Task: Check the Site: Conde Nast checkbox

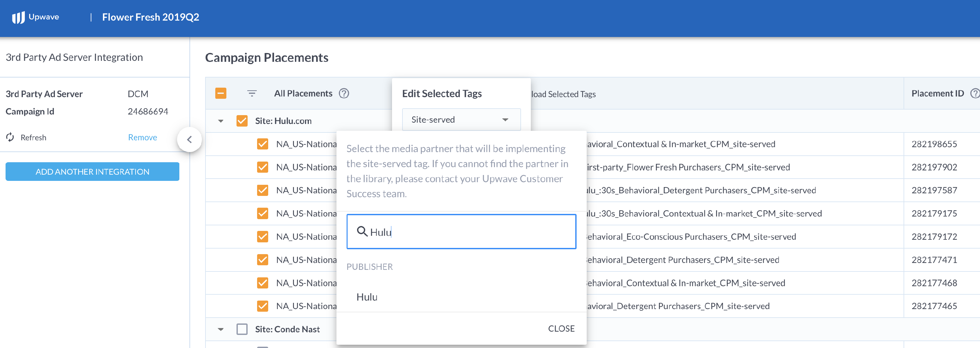Action: pyautogui.click(x=242, y=329)
